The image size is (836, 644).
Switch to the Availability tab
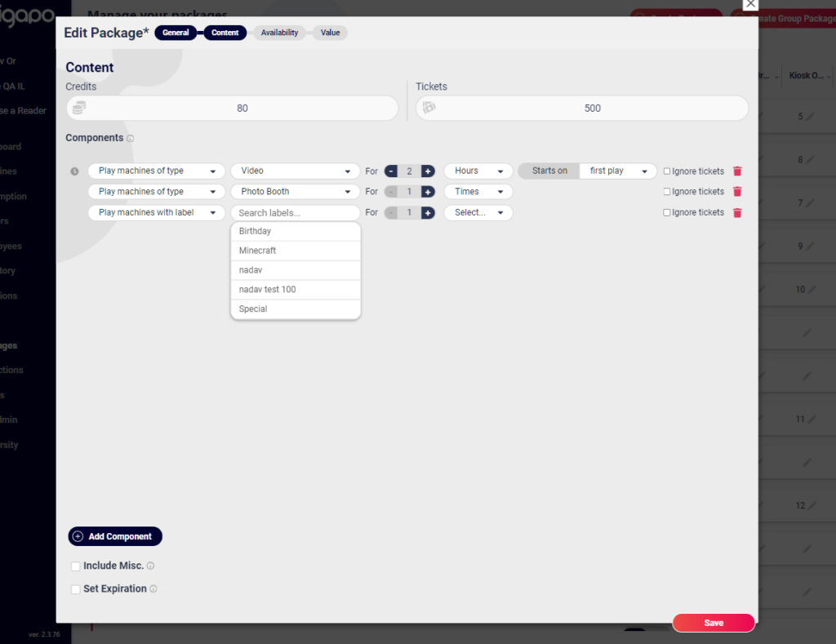279,33
